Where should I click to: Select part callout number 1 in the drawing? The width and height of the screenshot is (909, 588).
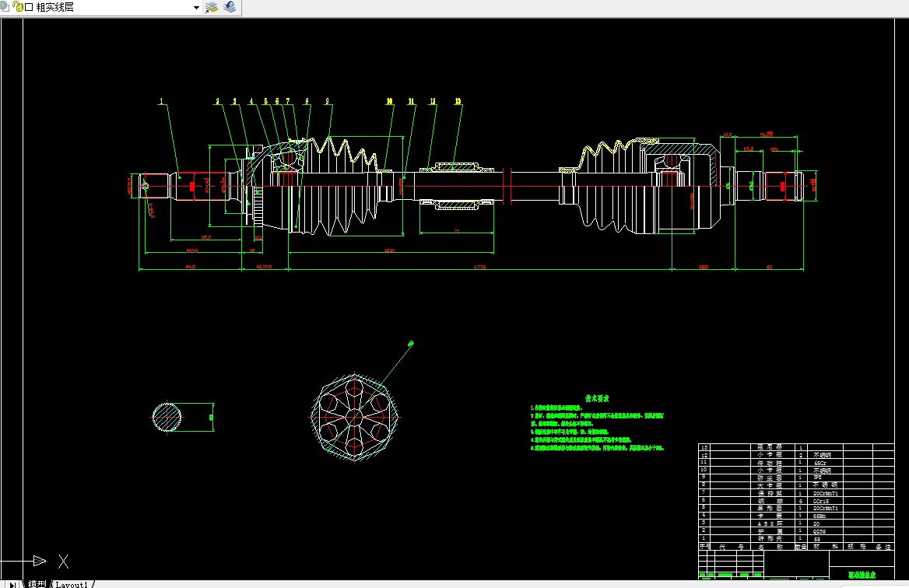(x=162, y=101)
